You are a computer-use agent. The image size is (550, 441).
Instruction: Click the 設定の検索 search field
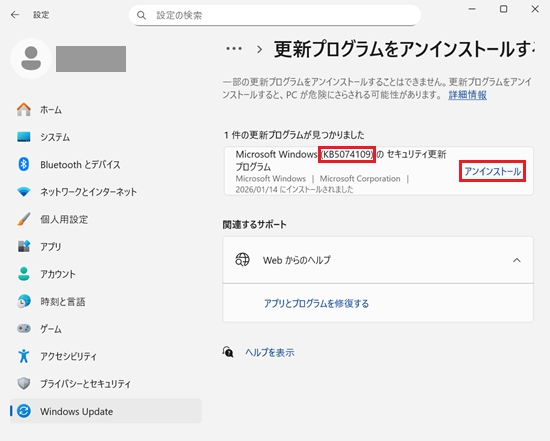(x=275, y=15)
